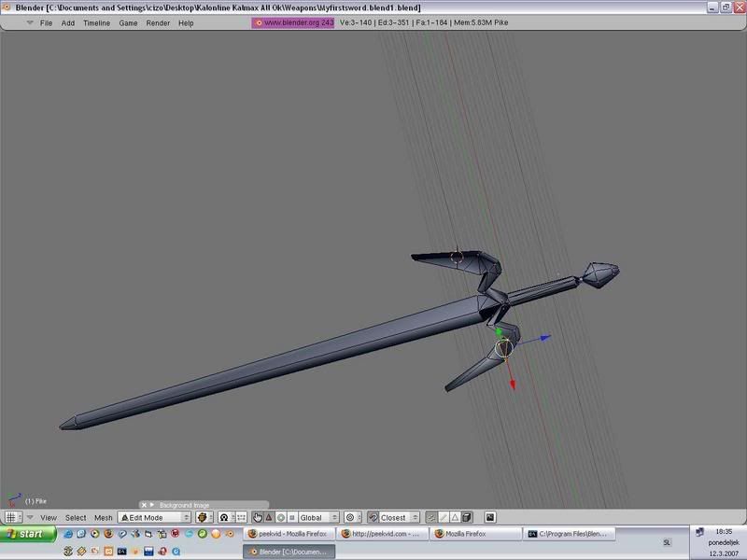Image resolution: width=747 pixels, height=560 pixels.
Task: Toggle the 3D transform manipulator hand icon
Action: pyautogui.click(x=257, y=517)
